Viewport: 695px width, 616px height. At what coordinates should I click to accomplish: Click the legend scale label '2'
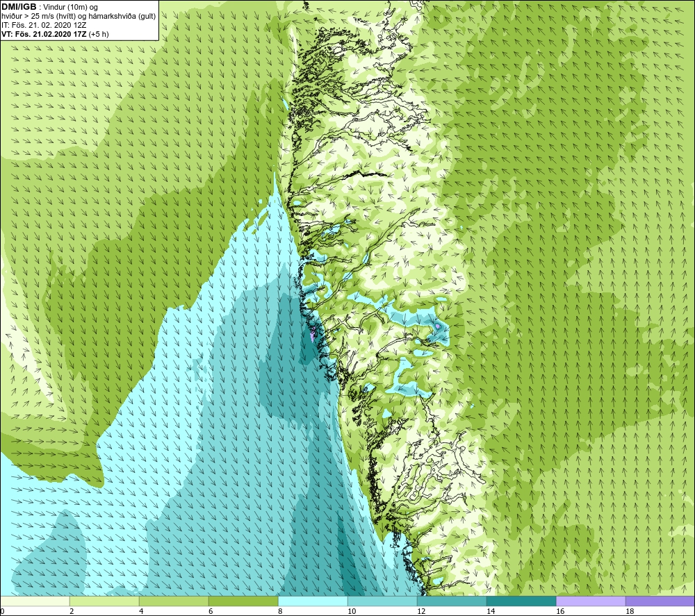pos(72,612)
